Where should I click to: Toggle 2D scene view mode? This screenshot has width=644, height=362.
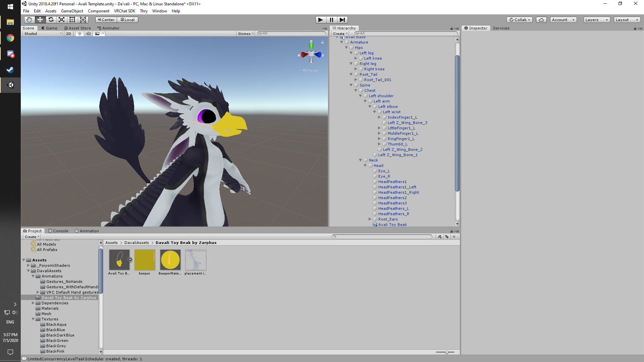(69, 34)
